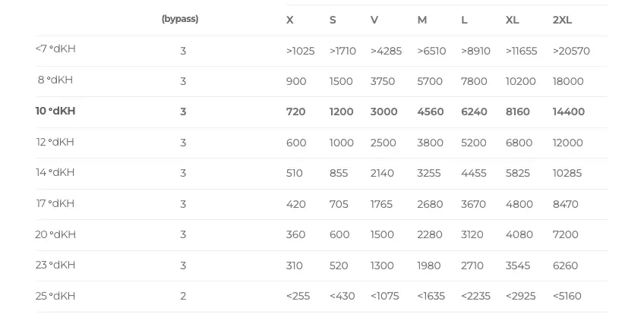Click the "(bypass)" column header
Image resolution: width=644 pixels, height=314 pixels.
point(180,19)
